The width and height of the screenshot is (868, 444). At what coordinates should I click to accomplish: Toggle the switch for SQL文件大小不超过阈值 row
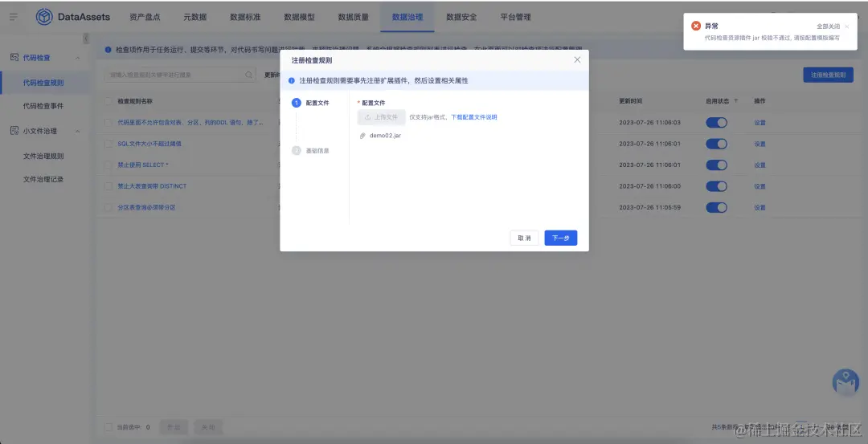click(716, 144)
